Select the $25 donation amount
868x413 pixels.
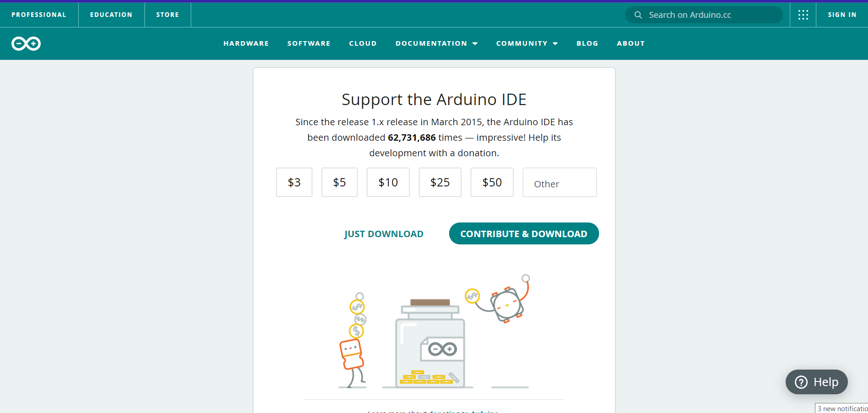pos(440,182)
